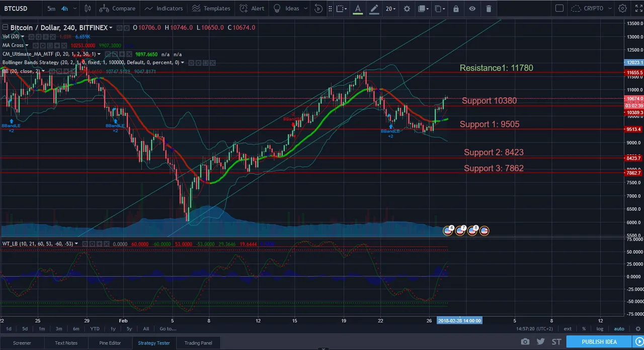Open the Strategy Tester tab
The image size is (644, 350).
tap(154, 343)
